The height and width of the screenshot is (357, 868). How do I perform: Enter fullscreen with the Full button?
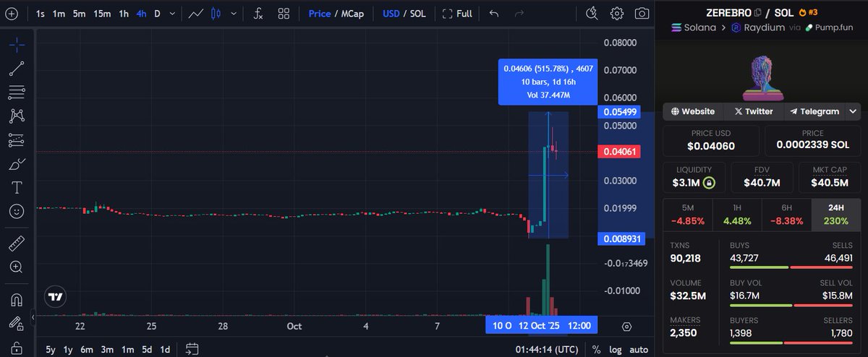tap(456, 14)
